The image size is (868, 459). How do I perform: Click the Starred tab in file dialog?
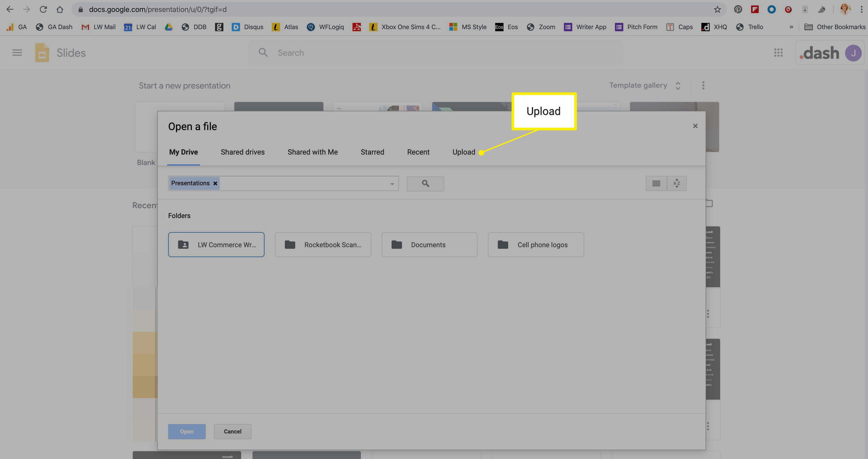pyautogui.click(x=372, y=152)
